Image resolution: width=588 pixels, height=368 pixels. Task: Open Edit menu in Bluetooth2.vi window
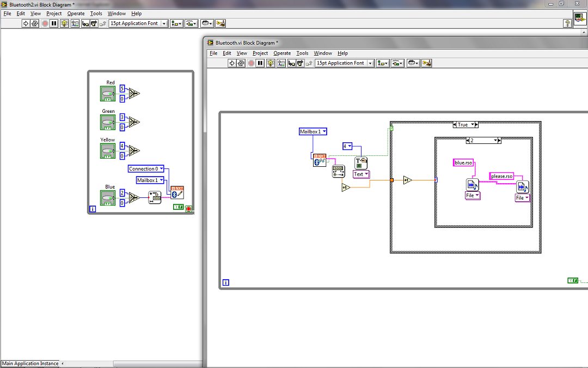[x=21, y=14]
